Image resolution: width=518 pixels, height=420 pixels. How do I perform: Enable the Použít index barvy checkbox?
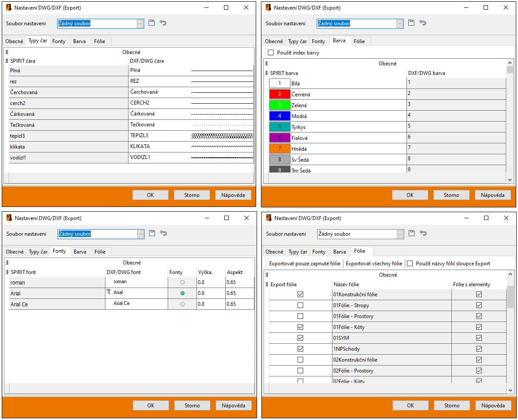click(271, 53)
